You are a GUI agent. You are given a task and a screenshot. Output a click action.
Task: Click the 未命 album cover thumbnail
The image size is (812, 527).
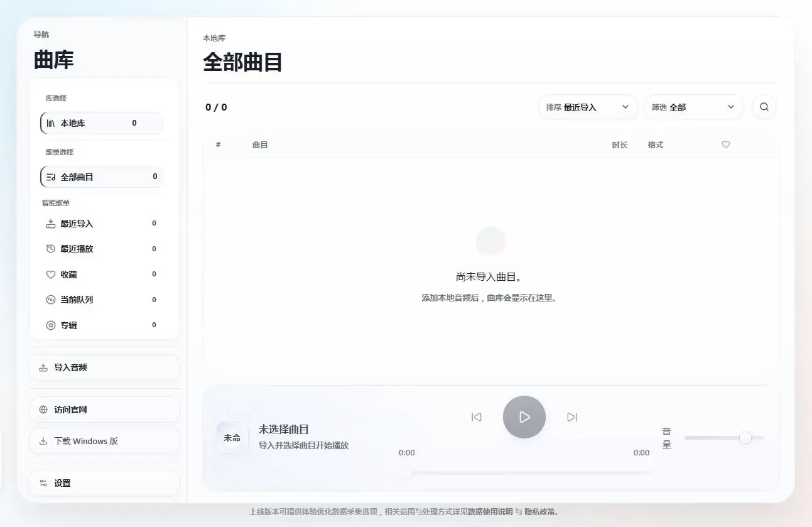point(232,438)
